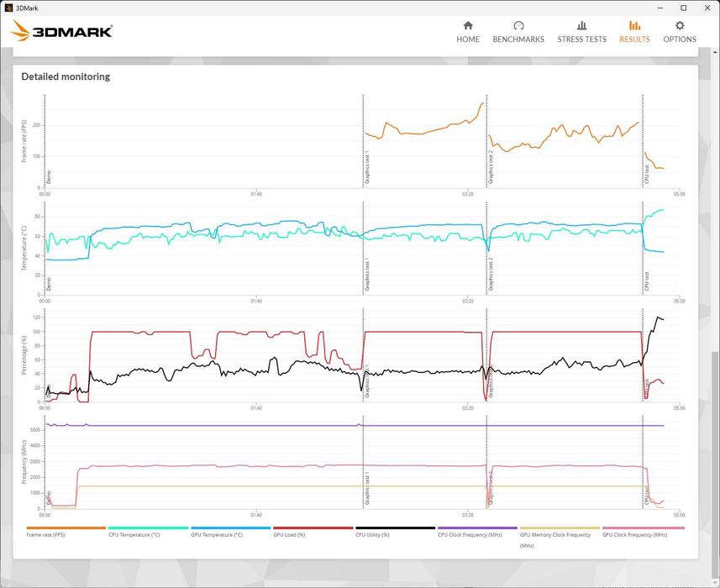Select the BENCHMARKS label
This screenshot has height=588, width=720.
[518, 39]
